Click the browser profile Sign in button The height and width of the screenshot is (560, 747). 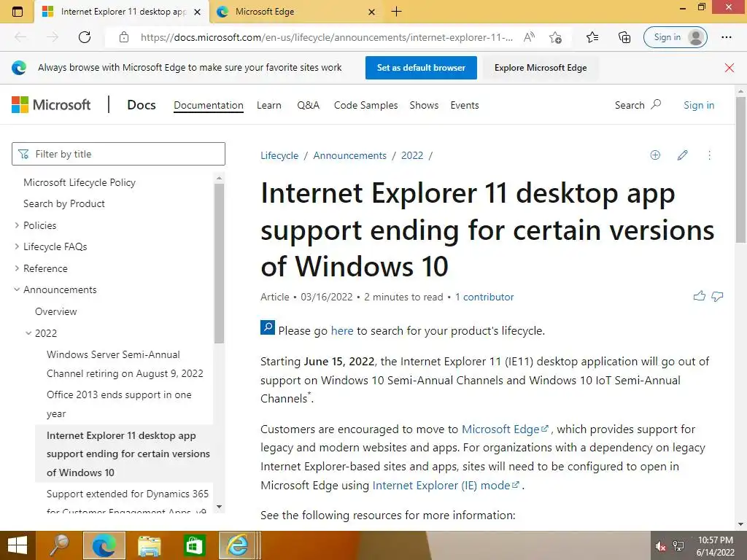click(675, 37)
